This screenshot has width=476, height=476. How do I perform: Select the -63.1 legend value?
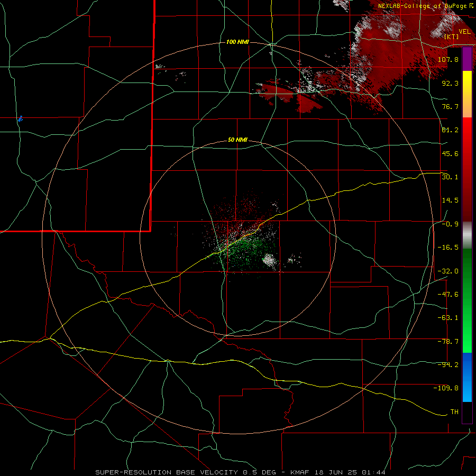pos(448,318)
